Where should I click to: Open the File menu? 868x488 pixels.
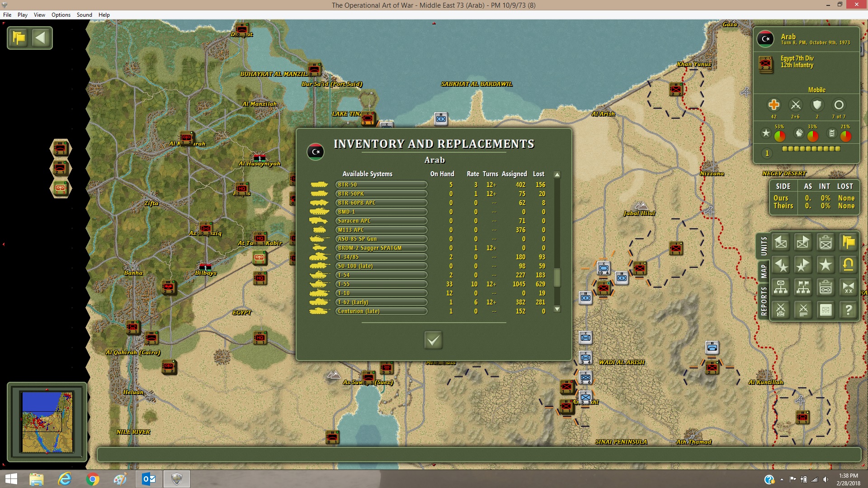[x=7, y=15]
